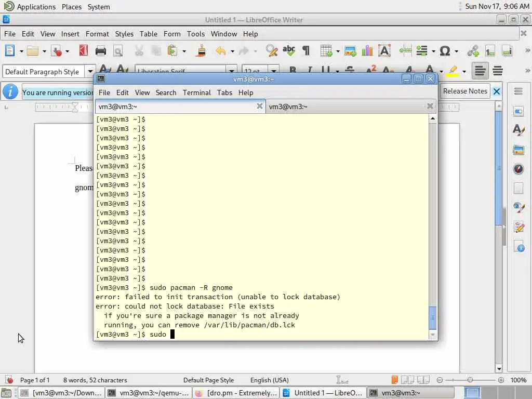Screen dimensions: 532x399
Task: Open the Terminal menu in terminal window
Action: [197, 92]
